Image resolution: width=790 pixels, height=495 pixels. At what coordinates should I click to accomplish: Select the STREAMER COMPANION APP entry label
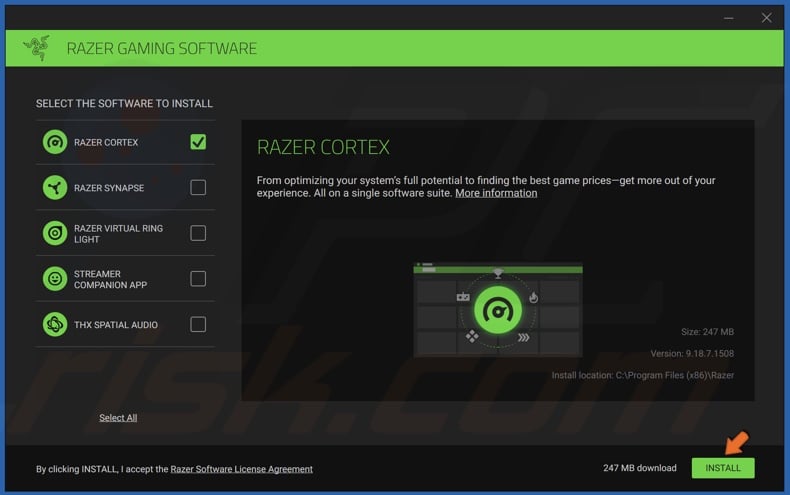click(x=110, y=279)
